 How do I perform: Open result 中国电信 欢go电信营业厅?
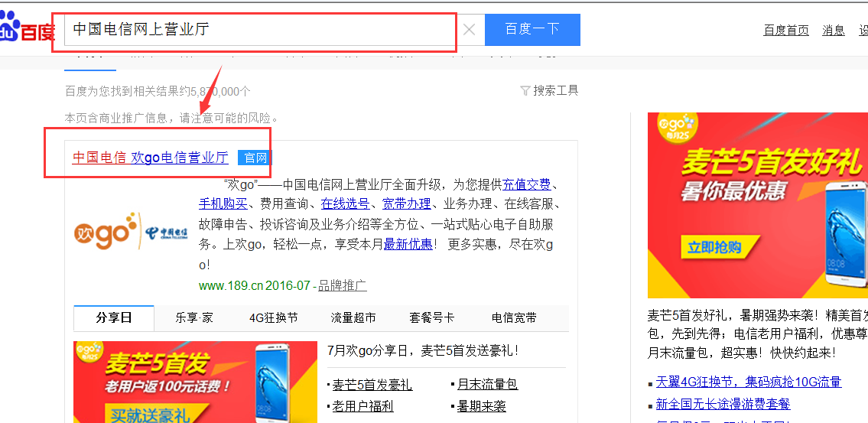[x=150, y=158]
